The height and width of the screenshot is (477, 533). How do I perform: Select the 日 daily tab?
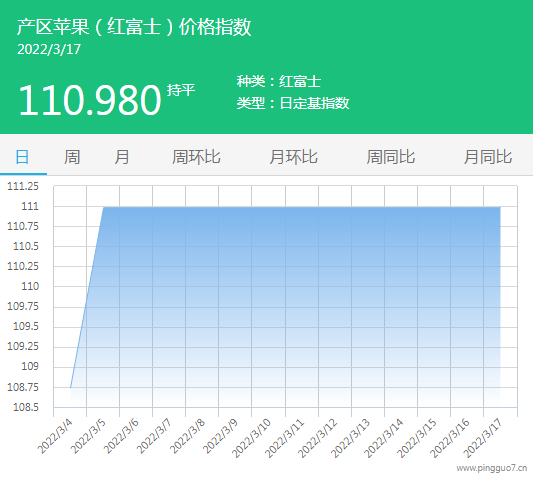[x=23, y=157]
